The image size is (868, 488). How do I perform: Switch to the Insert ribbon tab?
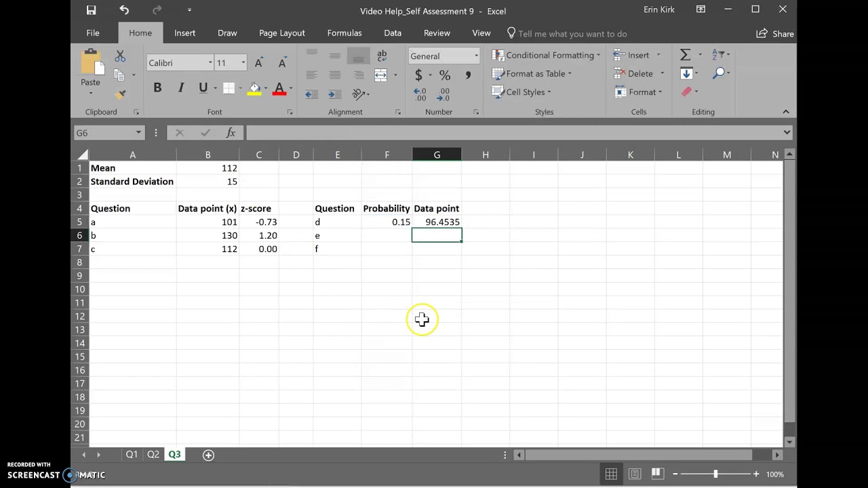click(184, 33)
